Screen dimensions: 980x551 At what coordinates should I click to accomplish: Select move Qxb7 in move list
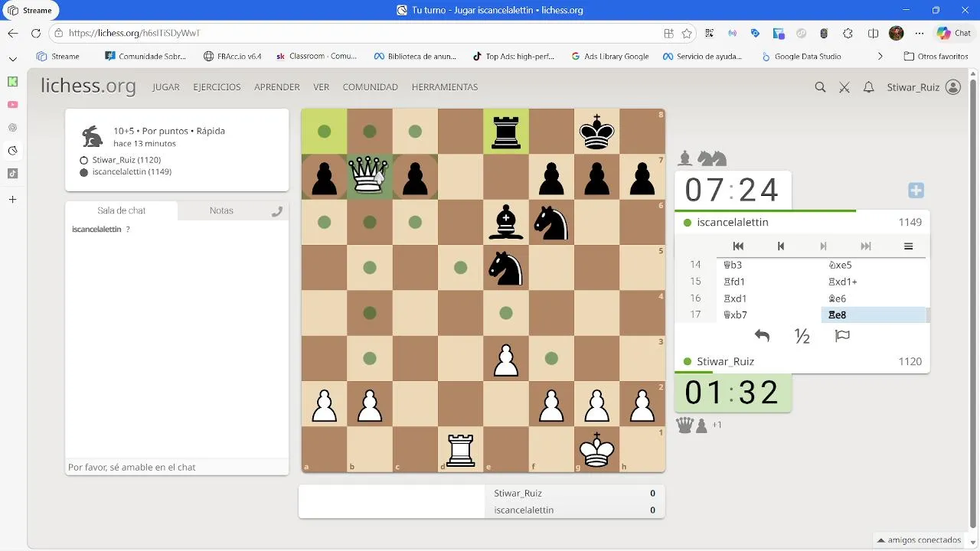point(769,315)
